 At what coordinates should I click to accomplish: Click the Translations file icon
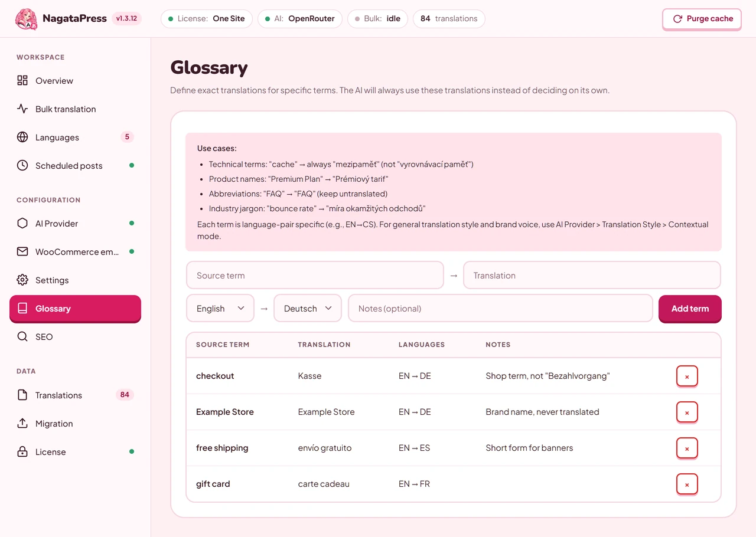point(22,395)
